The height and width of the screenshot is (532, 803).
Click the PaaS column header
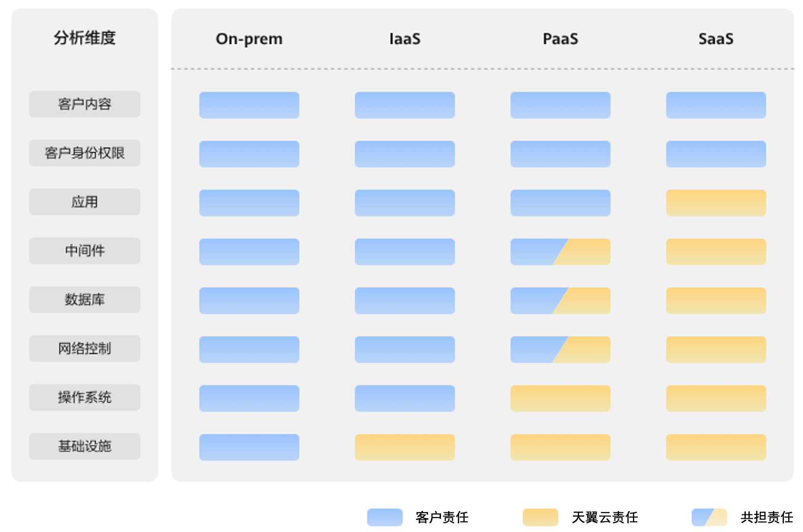point(561,39)
